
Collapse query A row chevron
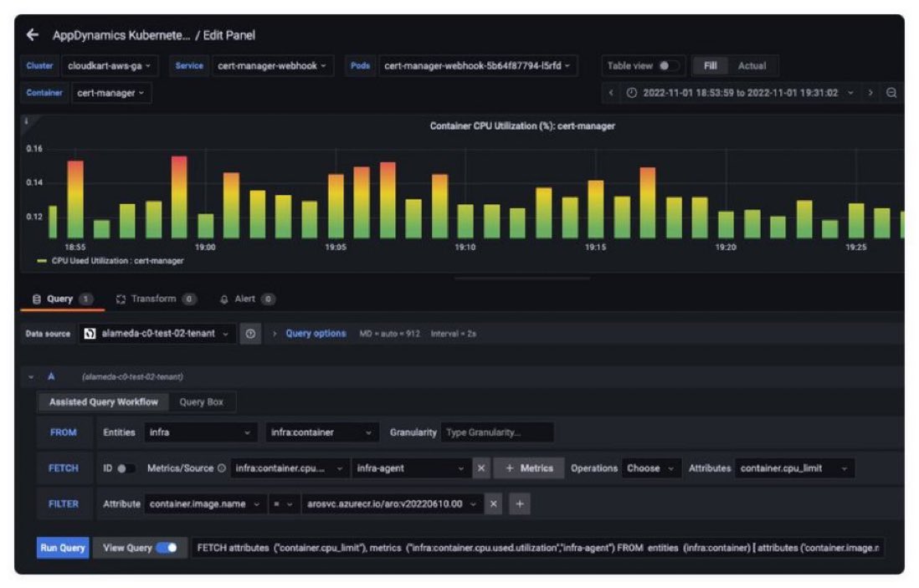tap(31, 377)
